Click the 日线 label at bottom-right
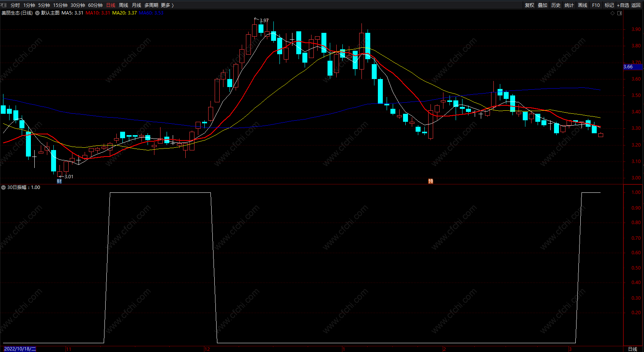 tap(633, 349)
